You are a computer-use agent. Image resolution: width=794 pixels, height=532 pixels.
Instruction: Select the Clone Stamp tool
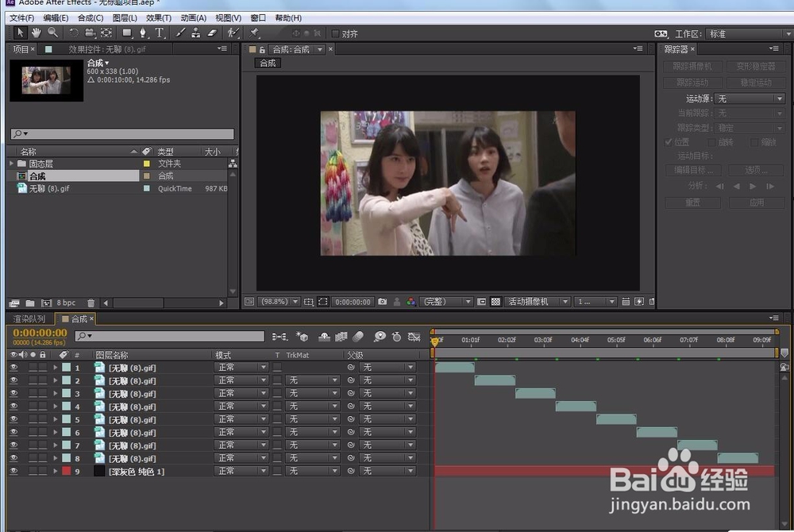tap(196, 33)
